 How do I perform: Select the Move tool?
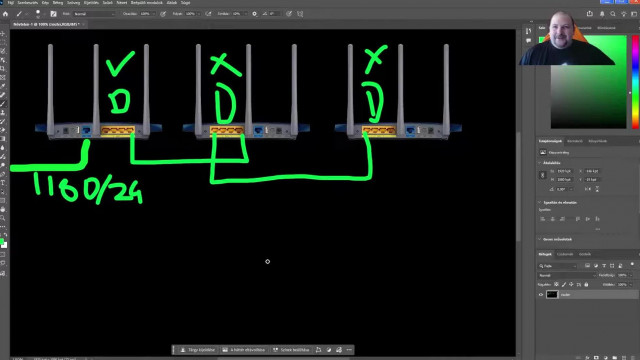[x=3, y=33]
